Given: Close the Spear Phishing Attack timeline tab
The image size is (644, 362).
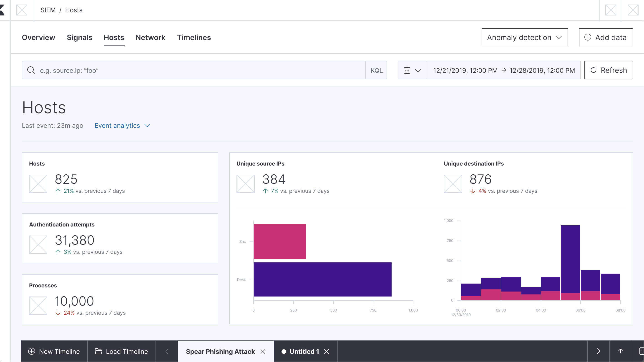Looking at the screenshot, I should click(263, 352).
